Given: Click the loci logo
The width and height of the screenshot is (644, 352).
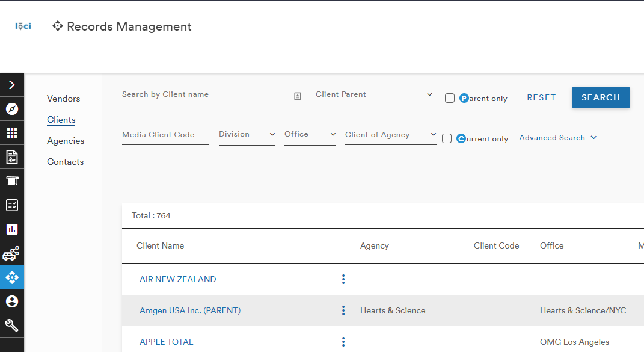Looking at the screenshot, I should pos(23,26).
